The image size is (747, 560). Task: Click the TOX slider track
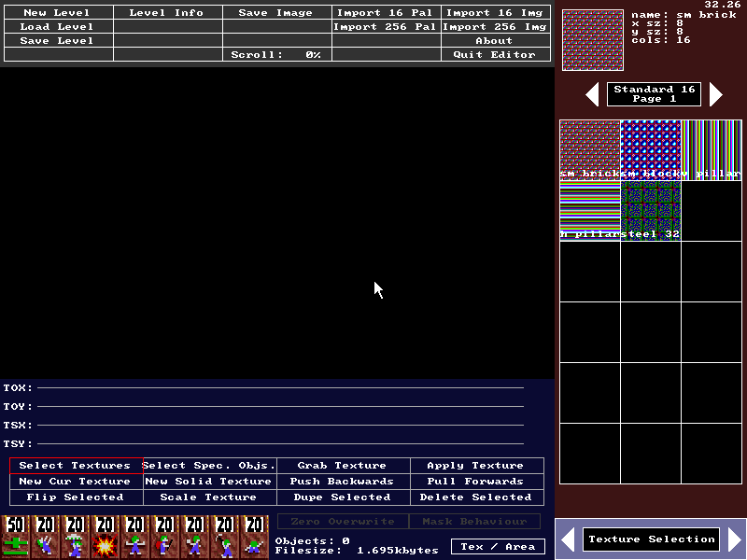pyautogui.click(x=280, y=387)
